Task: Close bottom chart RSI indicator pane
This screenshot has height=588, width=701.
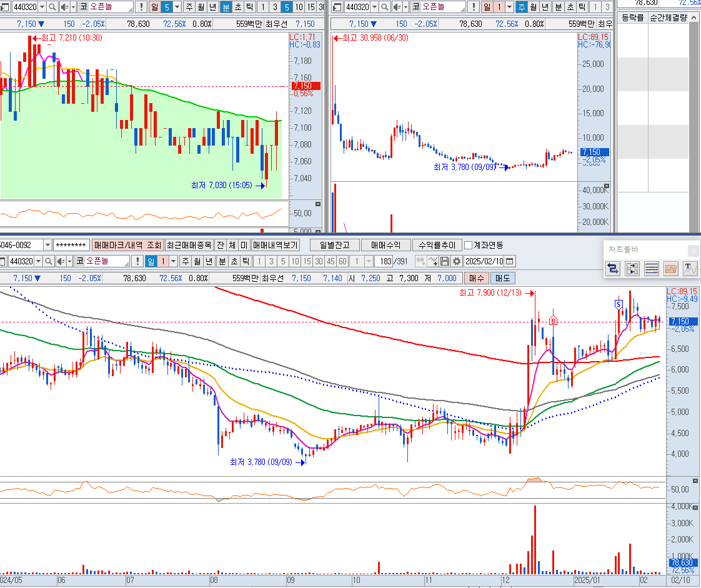Action: [x=695, y=481]
